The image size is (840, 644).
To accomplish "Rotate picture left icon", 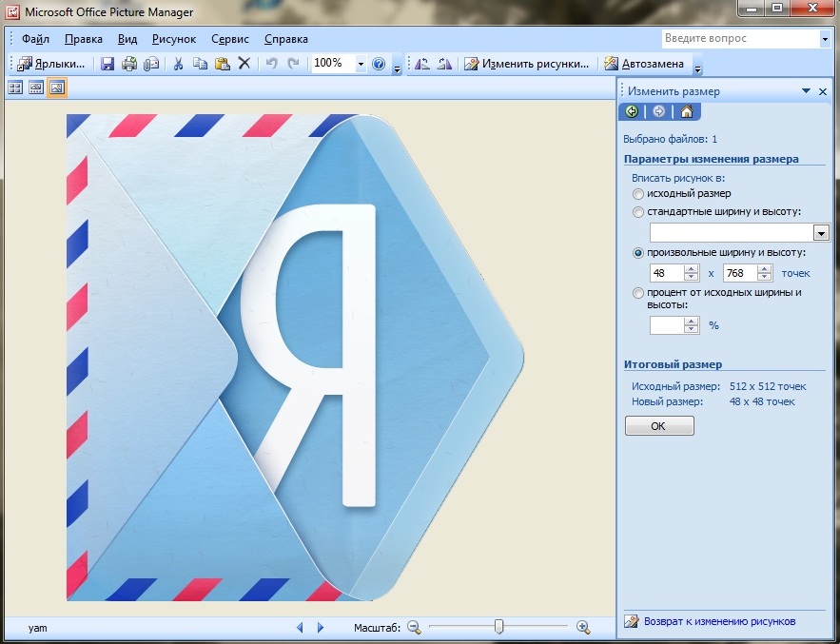I will (x=422, y=64).
